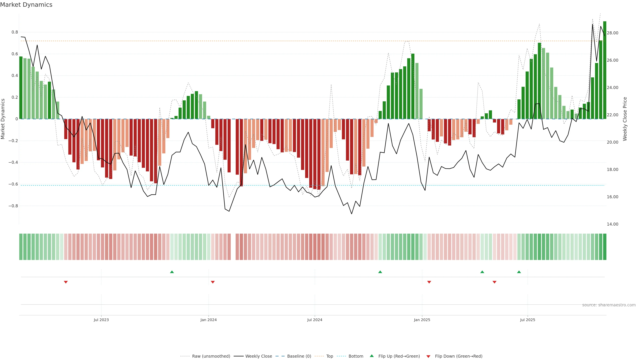644x362 pixels.
Task: Click the last flip-up marker just before Jul 2025
Action: point(519,272)
